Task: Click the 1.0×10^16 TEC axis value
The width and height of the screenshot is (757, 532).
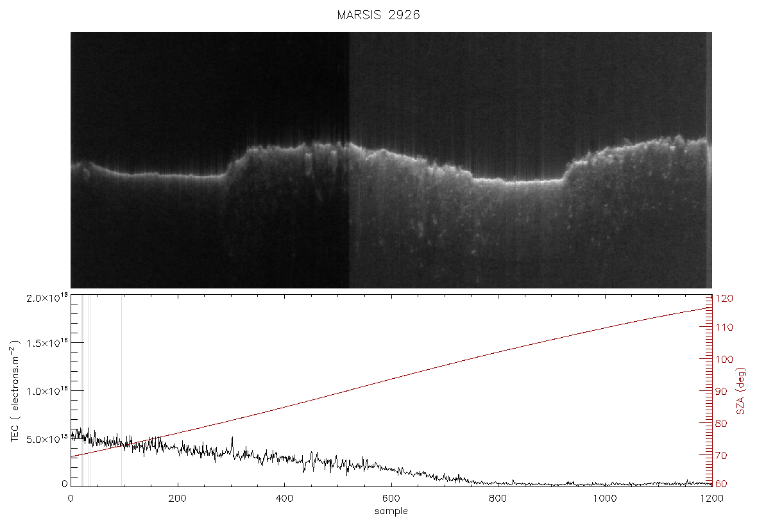Action: point(47,391)
